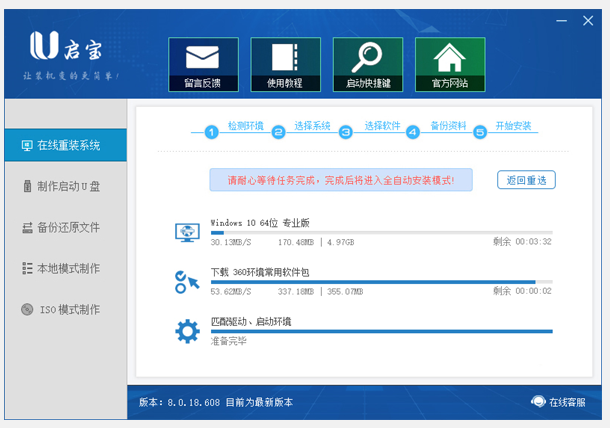This screenshot has height=428, width=610.
Task: Click the Windows 10 64位 专业版 title
Action: click(260, 223)
